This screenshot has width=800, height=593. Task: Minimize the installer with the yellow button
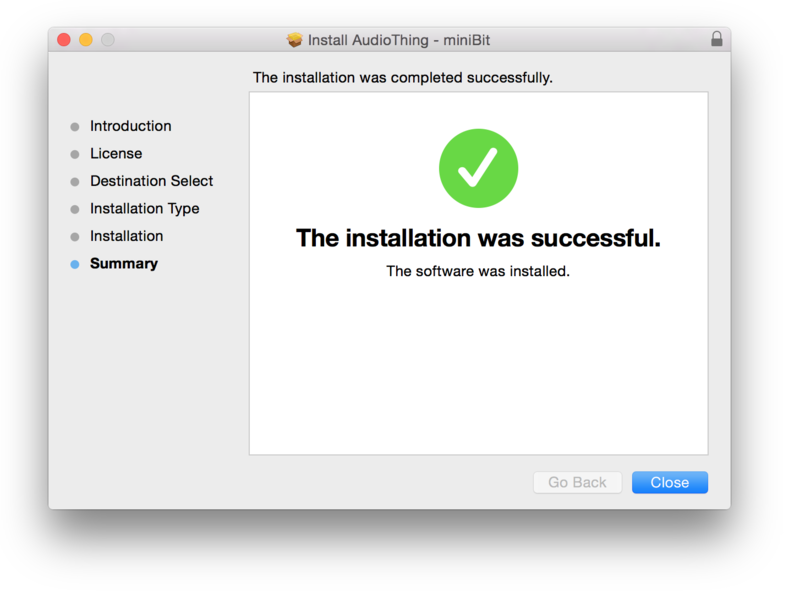click(x=86, y=40)
